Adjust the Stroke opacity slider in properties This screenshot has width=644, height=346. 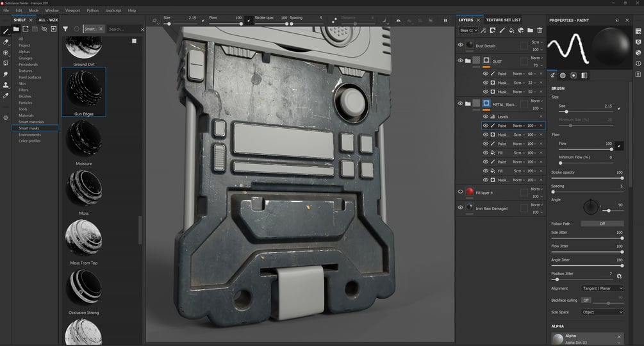(588, 178)
